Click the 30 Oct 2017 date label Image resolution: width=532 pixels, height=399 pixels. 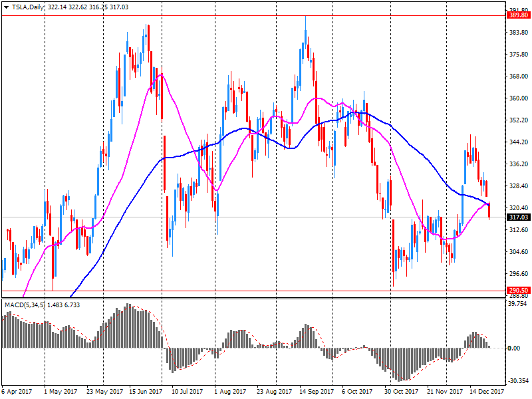coord(402,392)
